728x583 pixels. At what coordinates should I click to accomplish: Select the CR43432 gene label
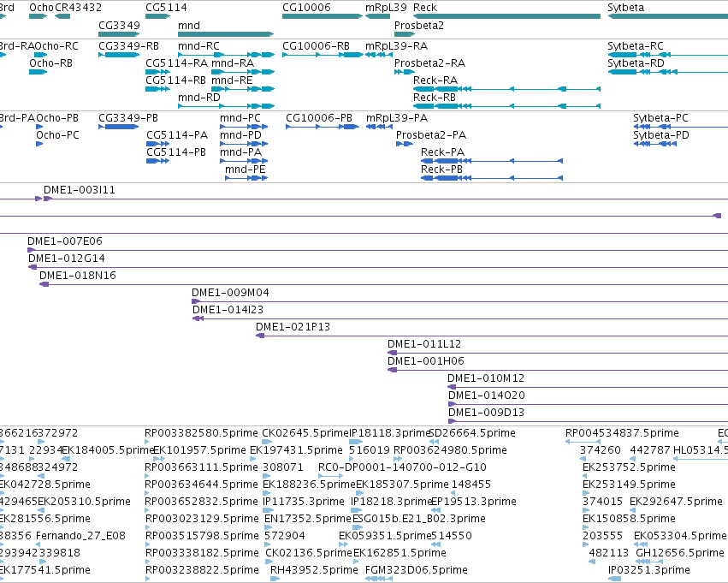coord(78,8)
